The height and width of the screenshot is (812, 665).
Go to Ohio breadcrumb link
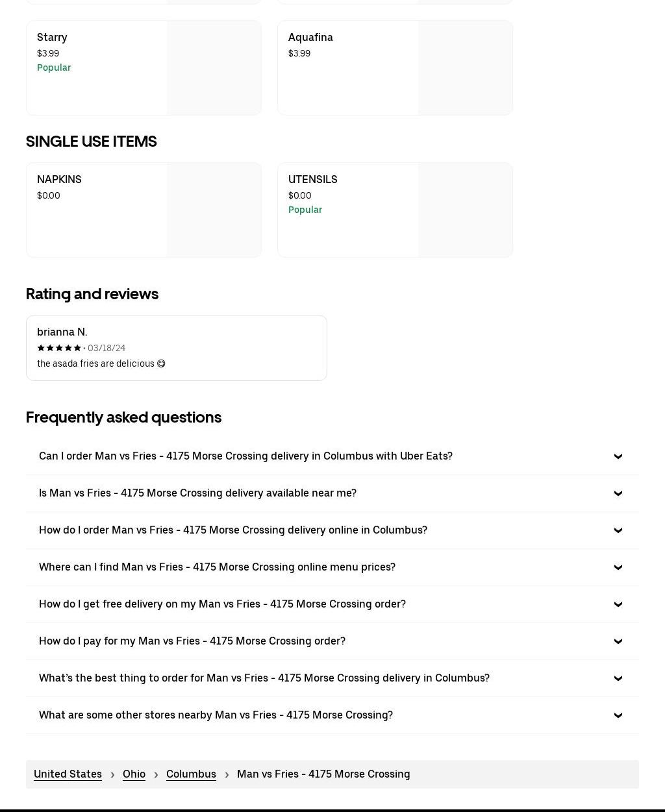[x=134, y=774]
